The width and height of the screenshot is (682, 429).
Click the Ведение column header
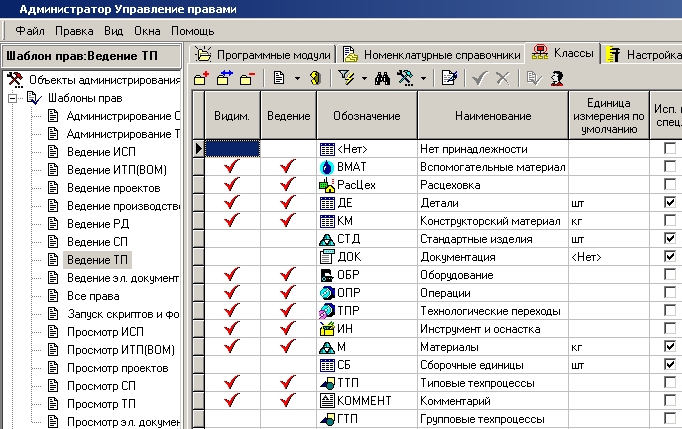click(289, 116)
